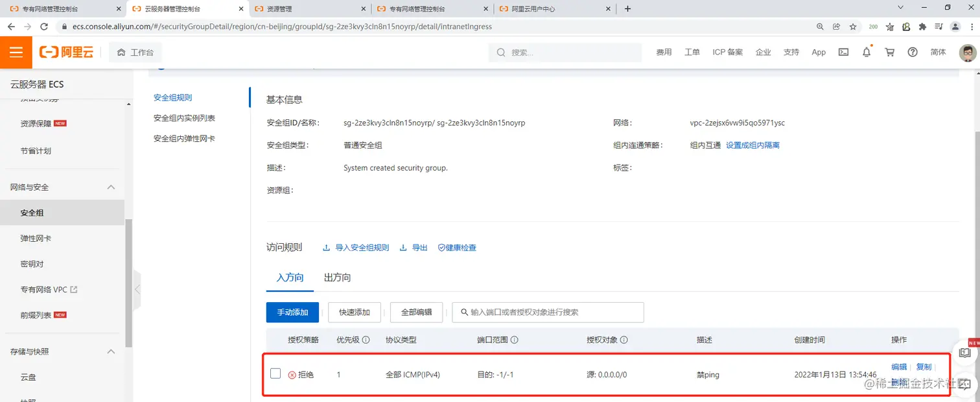Open the 工单 menu
980x402 pixels.
point(692,53)
